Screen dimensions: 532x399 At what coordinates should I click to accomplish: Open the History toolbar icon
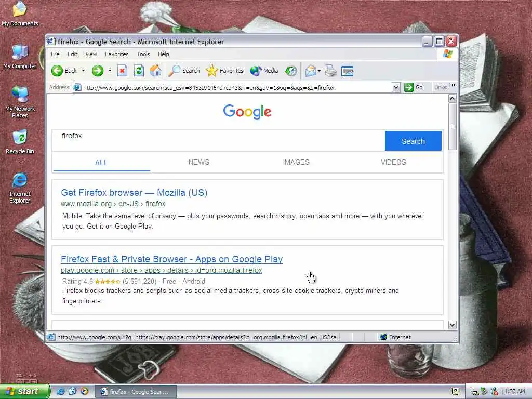291,71
